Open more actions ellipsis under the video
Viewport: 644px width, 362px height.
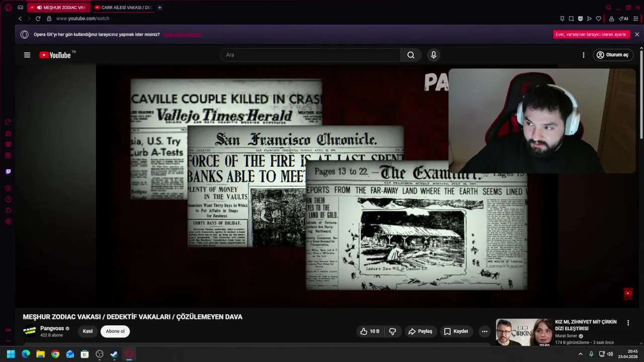(x=485, y=331)
